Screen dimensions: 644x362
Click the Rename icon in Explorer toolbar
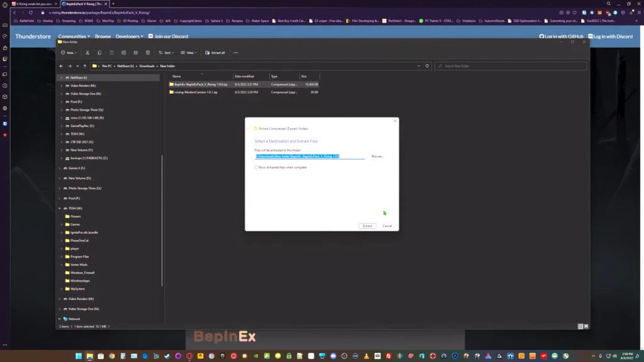[x=124, y=53]
